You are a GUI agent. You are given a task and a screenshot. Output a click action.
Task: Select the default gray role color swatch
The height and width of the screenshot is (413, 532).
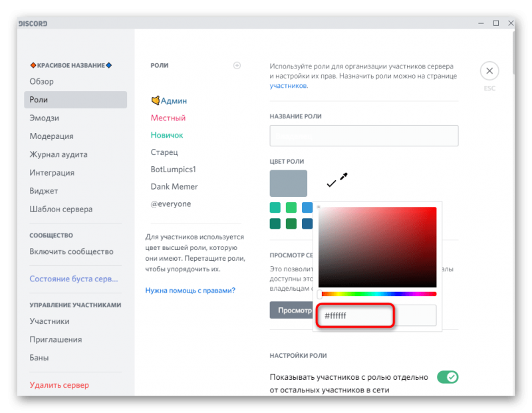click(289, 184)
